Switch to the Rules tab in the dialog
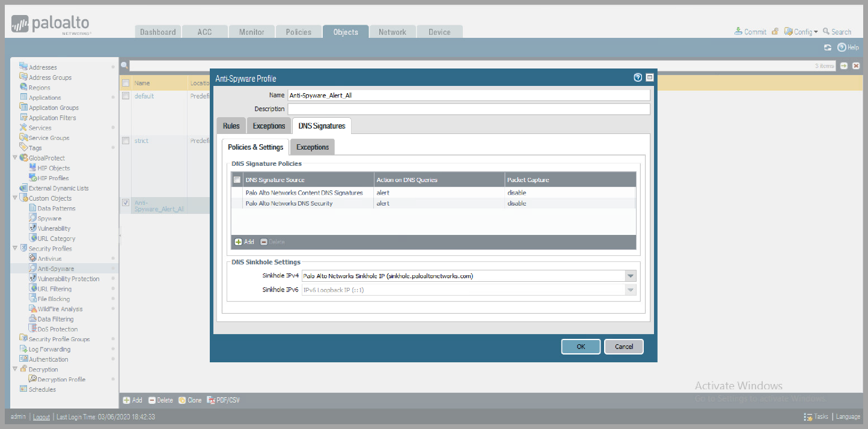This screenshot has height=429, width=868. (231, 126)
